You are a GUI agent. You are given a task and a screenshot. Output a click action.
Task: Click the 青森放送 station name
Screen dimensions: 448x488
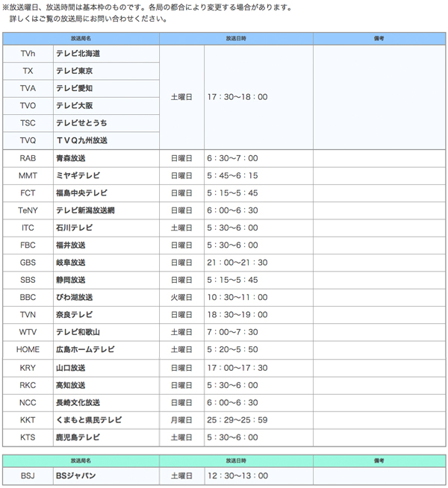point(71,158)
